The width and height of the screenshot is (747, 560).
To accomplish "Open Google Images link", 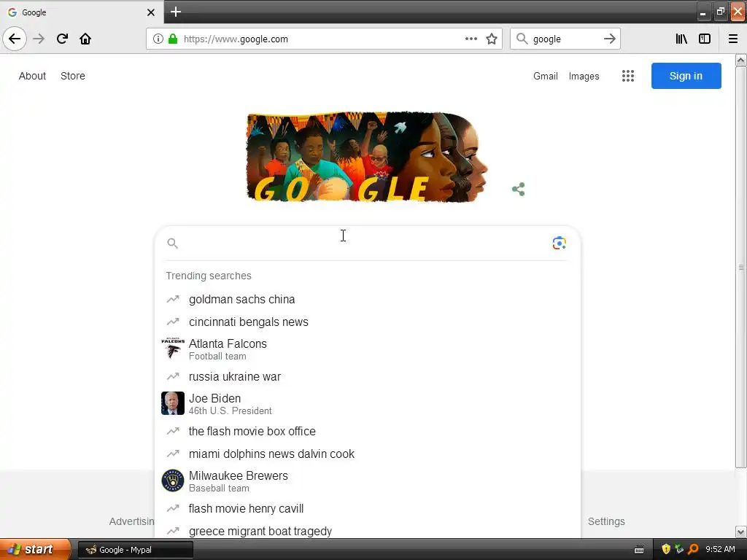I will coord(584,76).
